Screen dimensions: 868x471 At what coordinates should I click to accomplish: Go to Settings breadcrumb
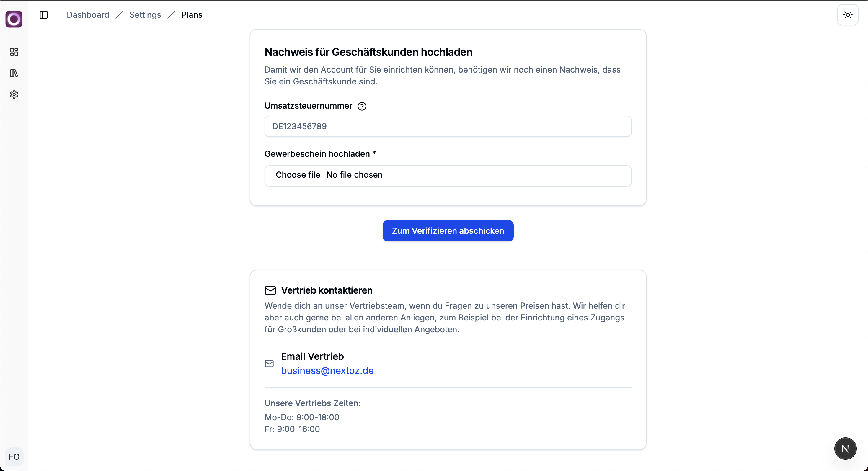pos(145,15)
